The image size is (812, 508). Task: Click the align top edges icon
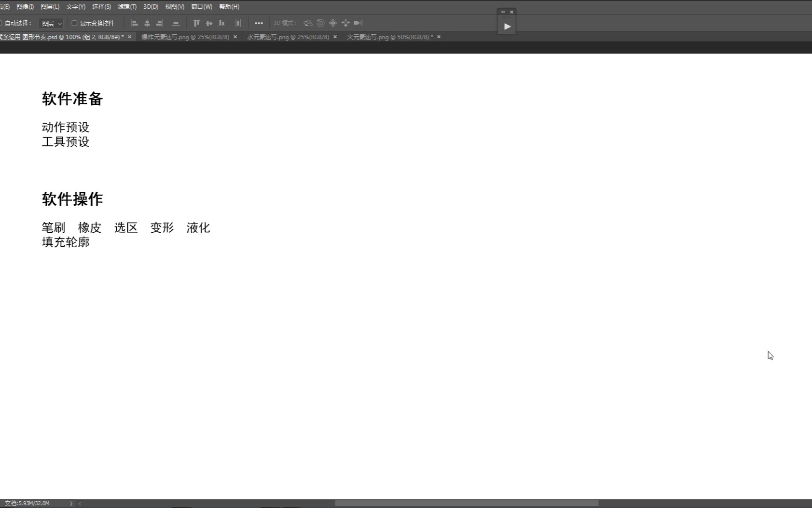(196, 23)
